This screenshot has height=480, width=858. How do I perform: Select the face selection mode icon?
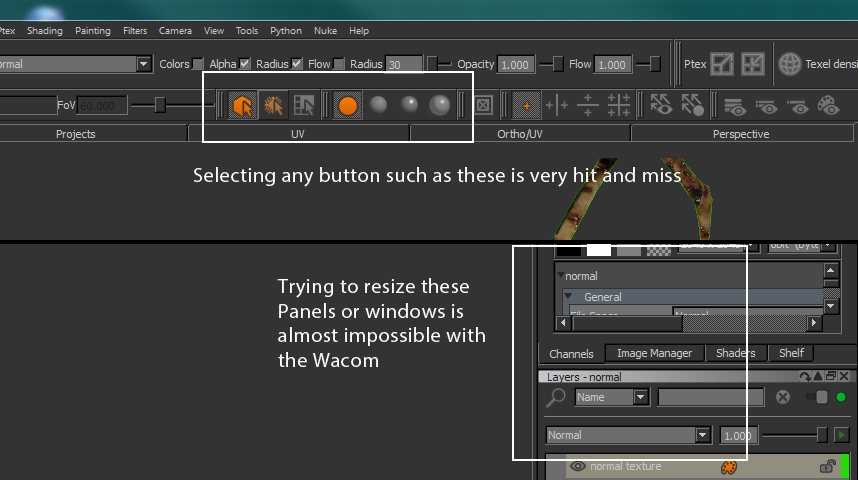[304, 105]
